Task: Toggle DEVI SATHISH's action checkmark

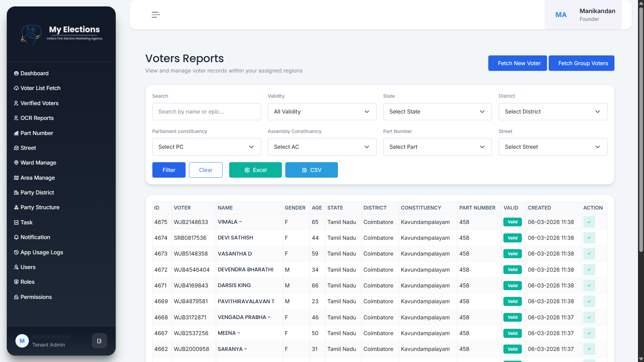Action: pyautogui.click(x=589, y=238)
